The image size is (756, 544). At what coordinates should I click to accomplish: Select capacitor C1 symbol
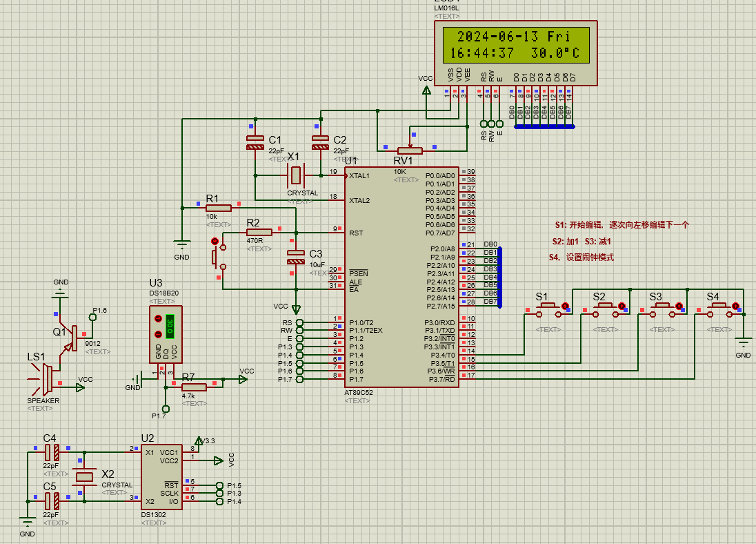tap(255, 142)
